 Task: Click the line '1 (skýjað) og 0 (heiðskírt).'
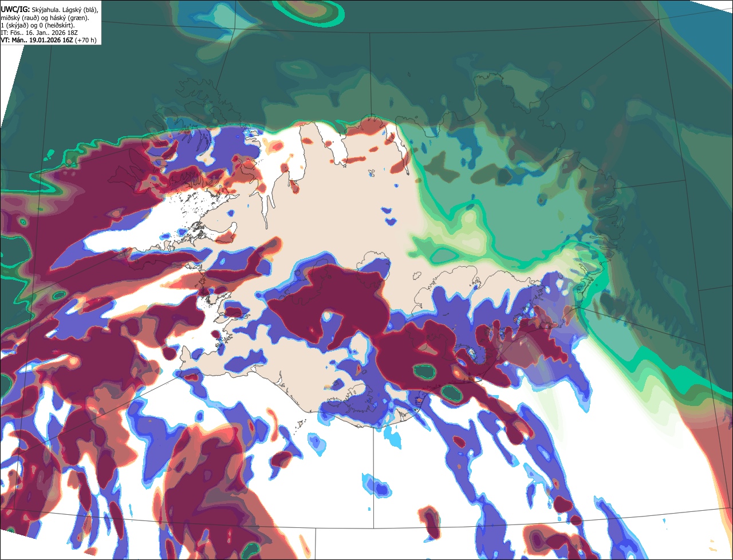click(x=37, y=25)
